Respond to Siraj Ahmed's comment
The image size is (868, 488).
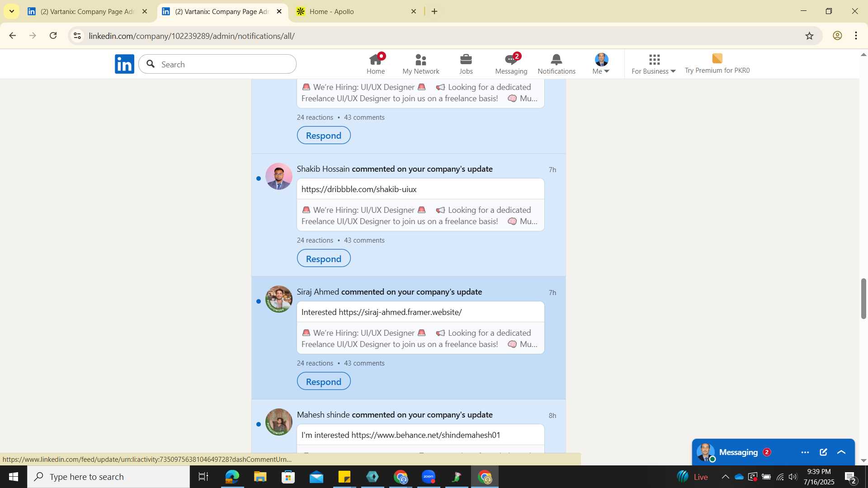pyautogui.click(x=324, y=381)
